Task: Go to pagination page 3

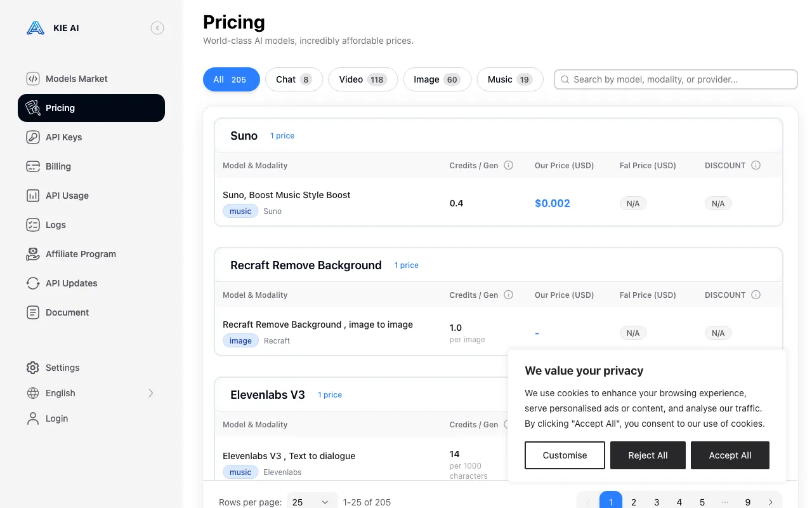Action: coord(657,502)
